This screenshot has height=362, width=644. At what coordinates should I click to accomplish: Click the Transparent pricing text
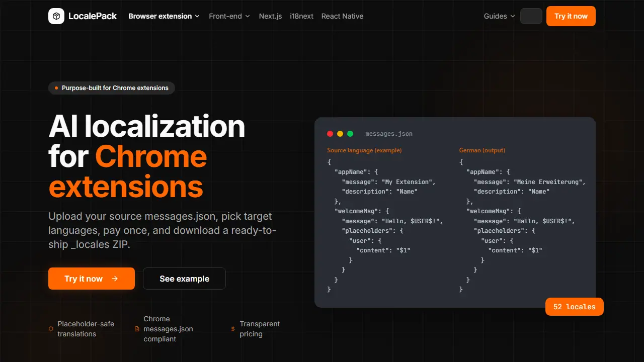260,329
